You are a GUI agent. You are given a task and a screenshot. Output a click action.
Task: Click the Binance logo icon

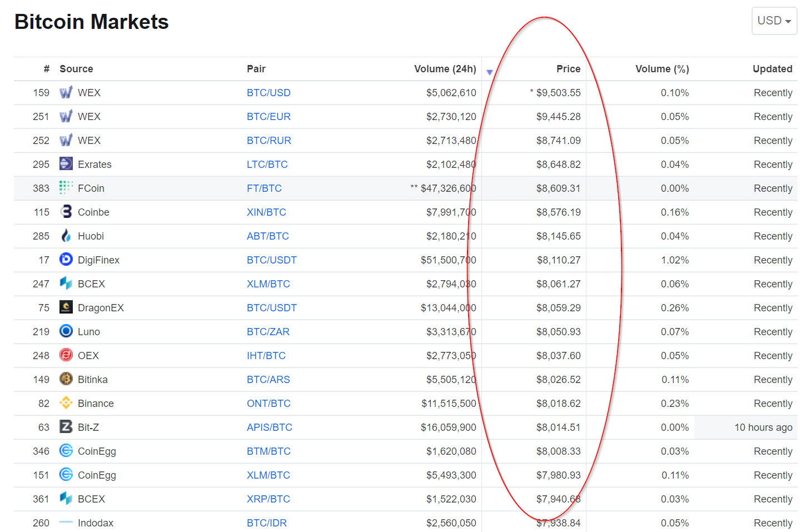[66, 402]
